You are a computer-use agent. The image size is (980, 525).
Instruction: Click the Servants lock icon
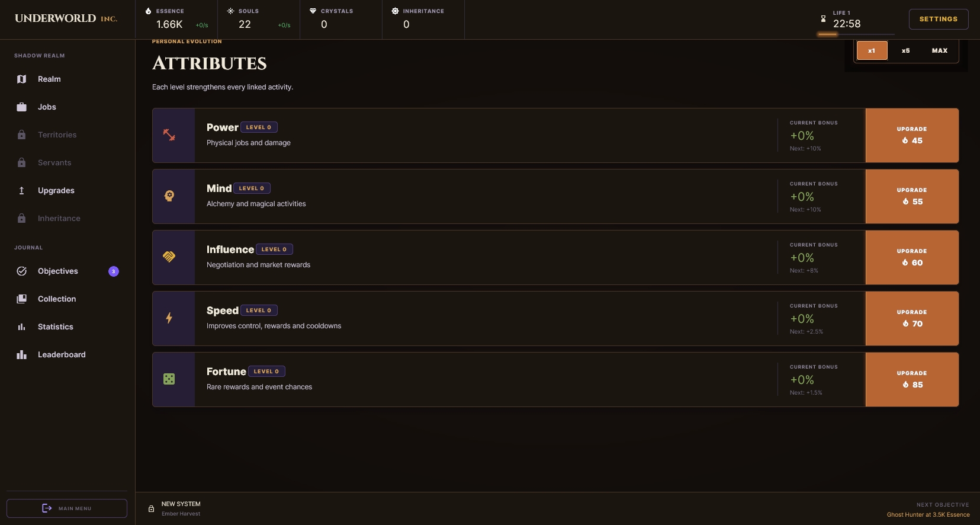22,163
